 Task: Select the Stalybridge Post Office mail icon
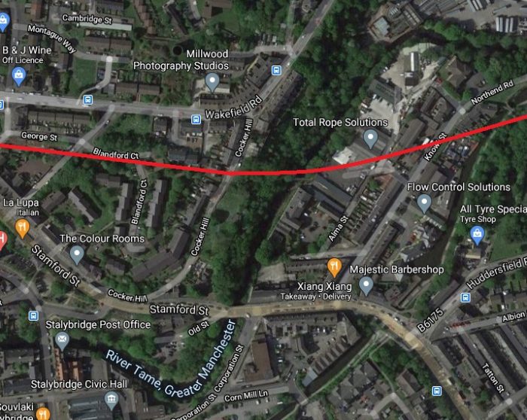point(62,340)
